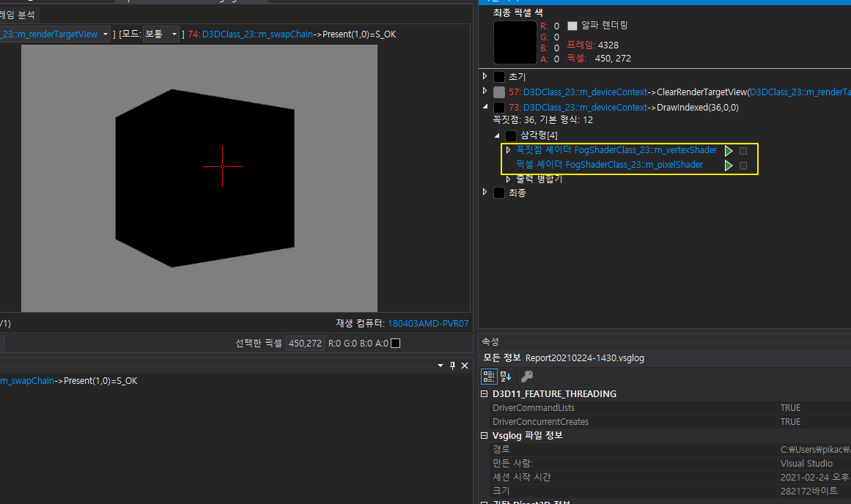Sort properties alphabetically with A-Z icon
Viewport: 851px width, 504px height.
[x=506, y=376]
